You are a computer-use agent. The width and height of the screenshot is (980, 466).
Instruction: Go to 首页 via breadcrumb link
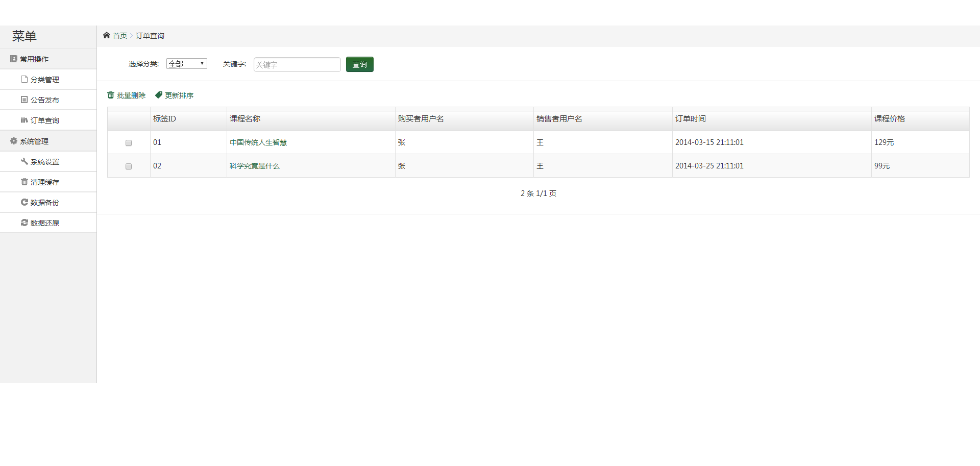[120, 36]
